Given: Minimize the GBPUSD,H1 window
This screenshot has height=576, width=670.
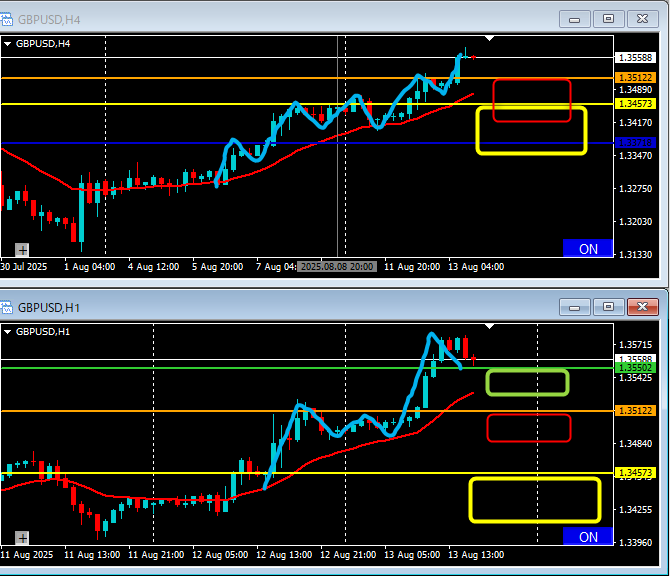Looking at the screenshot, I should (575, 307).
